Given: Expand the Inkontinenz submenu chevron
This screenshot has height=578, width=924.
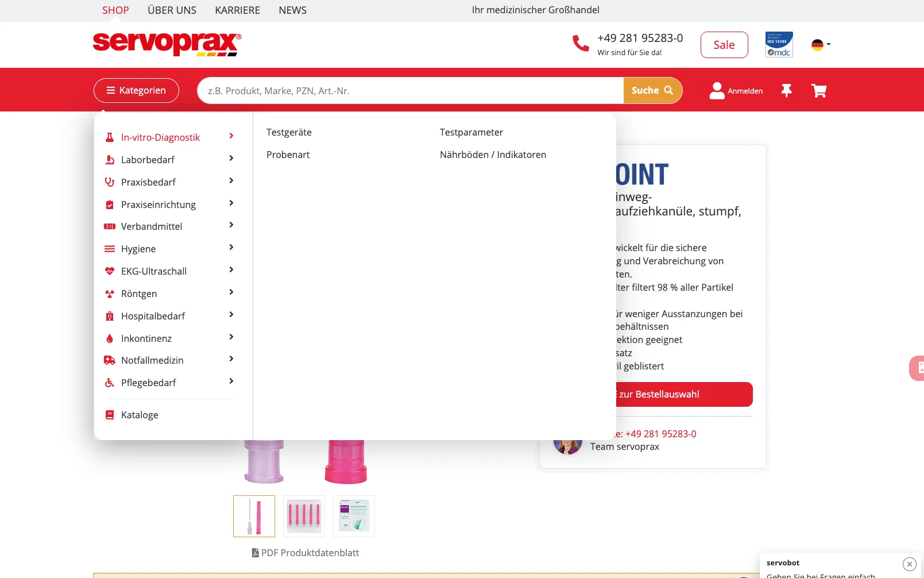Looking at the screenshot, I should pos(231,337).
